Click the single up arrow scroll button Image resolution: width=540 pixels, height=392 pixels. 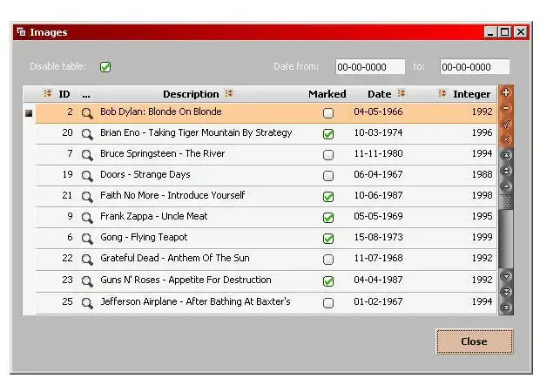[x=506, y=186]
